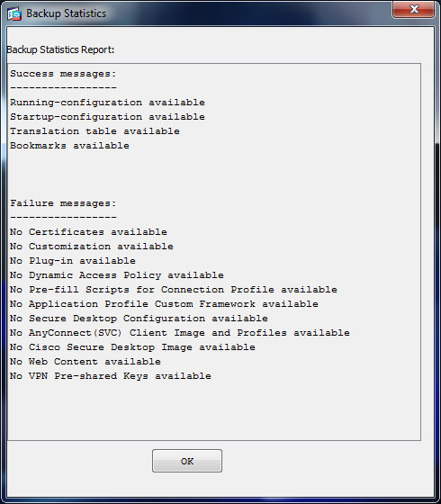The height and width of the screenshot is (504, 441).
Task: Click the Success messages heading
Action: [63, 74]
